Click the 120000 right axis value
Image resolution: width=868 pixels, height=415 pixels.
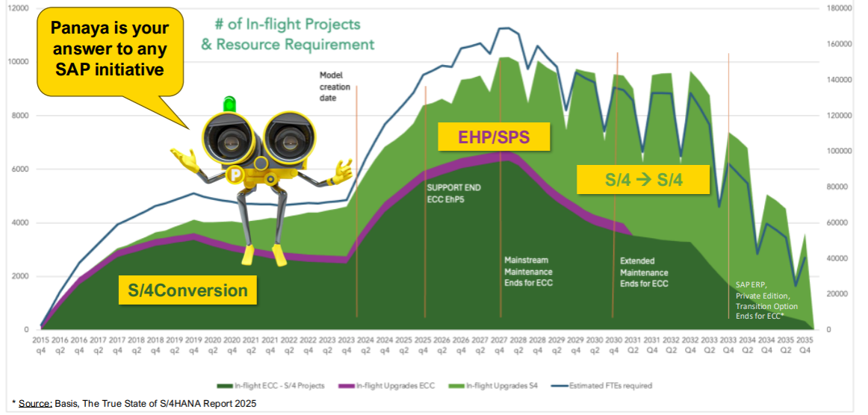tap(839, 116)
